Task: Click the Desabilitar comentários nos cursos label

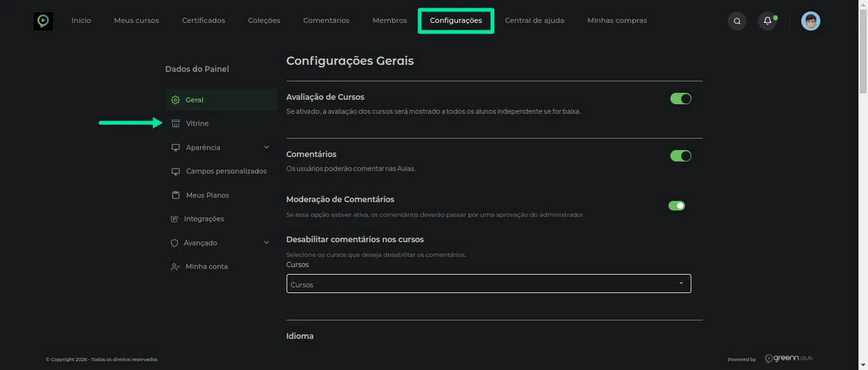Action: (355, 240)
